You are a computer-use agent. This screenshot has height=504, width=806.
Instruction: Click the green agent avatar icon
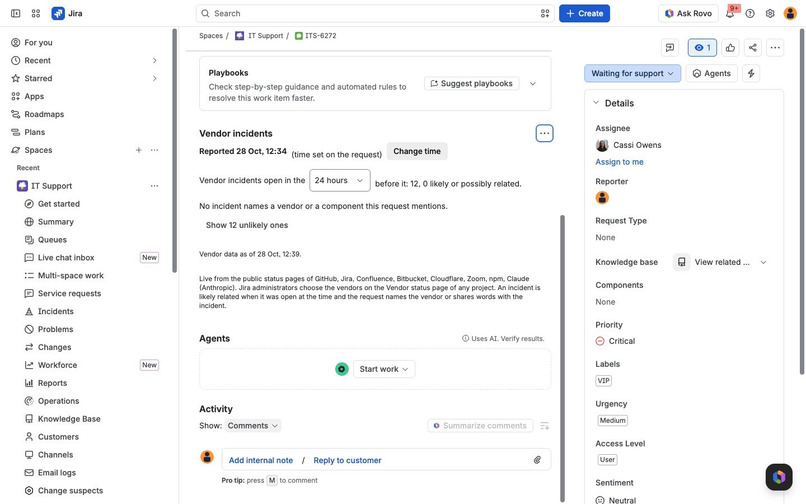(342, 369)
